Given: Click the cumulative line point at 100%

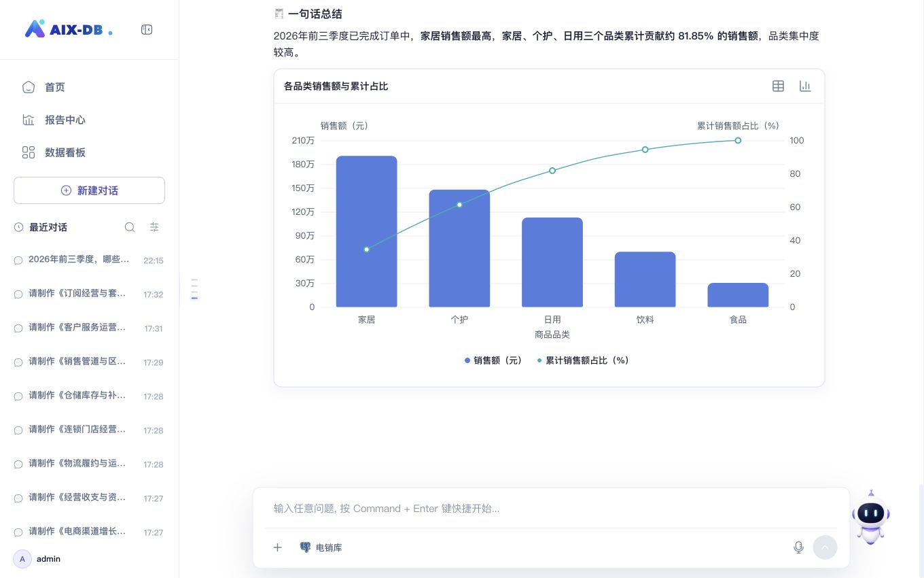Looking at the screenshot, I should pyautogui.click(x=738, y=141).
